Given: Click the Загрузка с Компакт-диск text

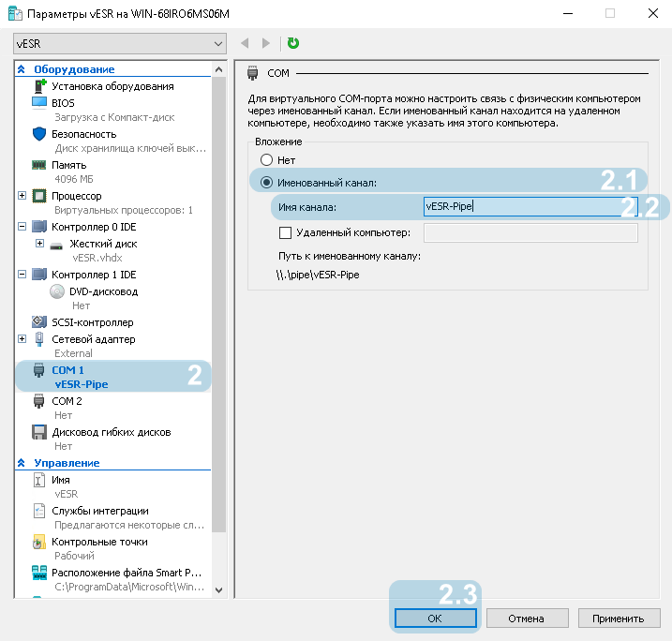Looking at the screenshot, I should point(114,117).
